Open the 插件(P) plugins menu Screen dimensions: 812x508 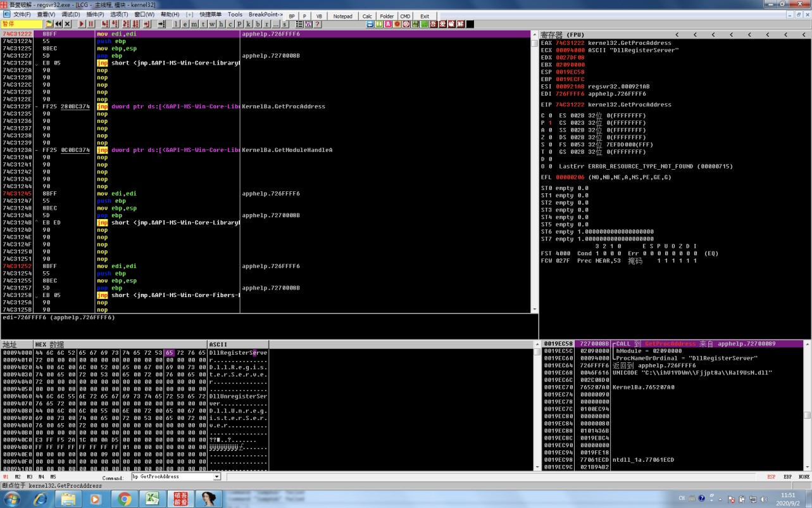(95, 15)
